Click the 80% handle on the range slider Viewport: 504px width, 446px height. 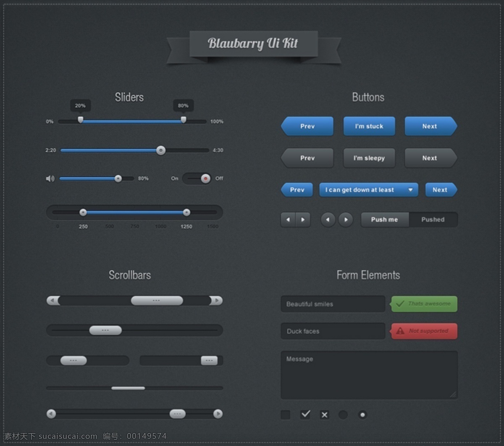184,119
